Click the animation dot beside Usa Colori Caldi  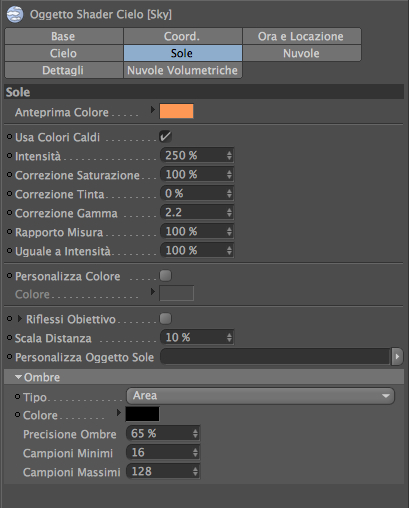pyautogui.click(x=10, y=137)
